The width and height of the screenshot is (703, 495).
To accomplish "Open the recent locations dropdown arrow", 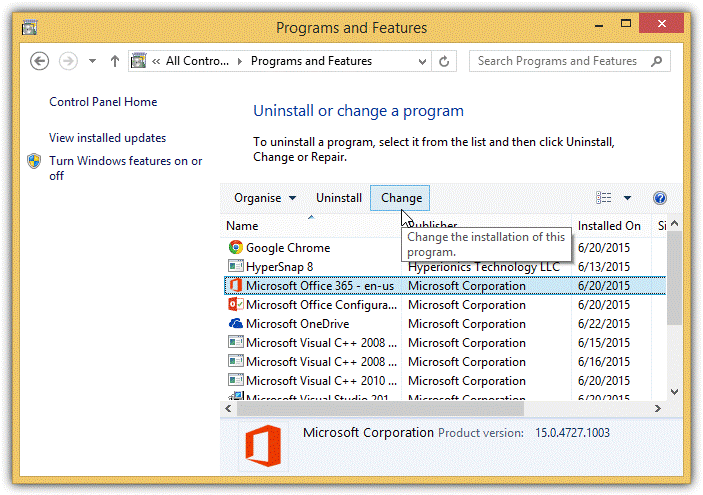I will [x=92, y=61].
